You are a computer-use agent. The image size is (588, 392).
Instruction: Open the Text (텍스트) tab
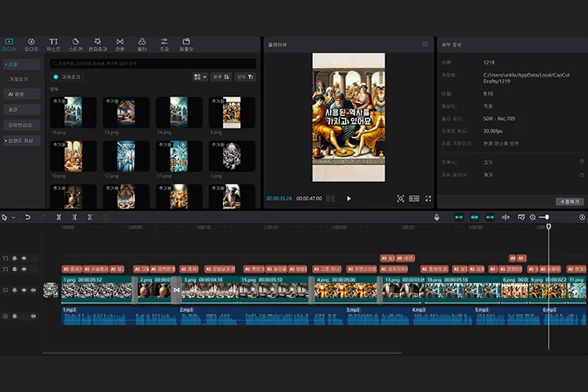pyautogui.click(x=53, y=44)
